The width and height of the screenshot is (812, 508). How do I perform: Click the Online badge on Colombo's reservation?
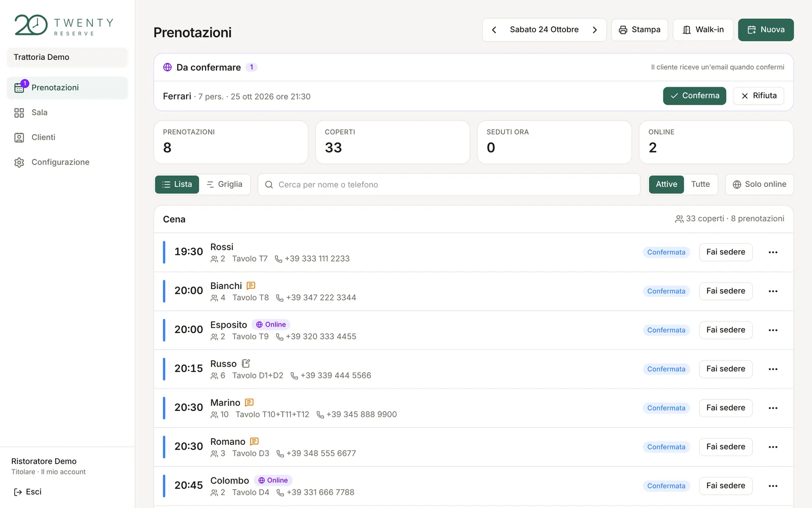pos(273,481)
